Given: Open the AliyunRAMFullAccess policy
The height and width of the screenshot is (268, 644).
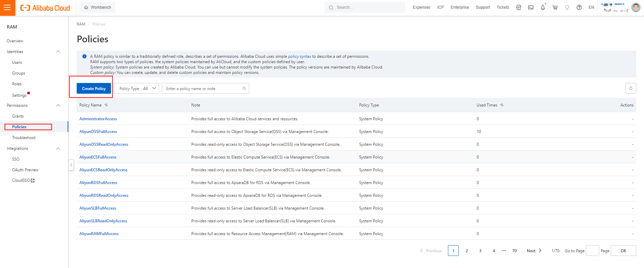Looking at the screenshot, I should click(x=99, y=234).
